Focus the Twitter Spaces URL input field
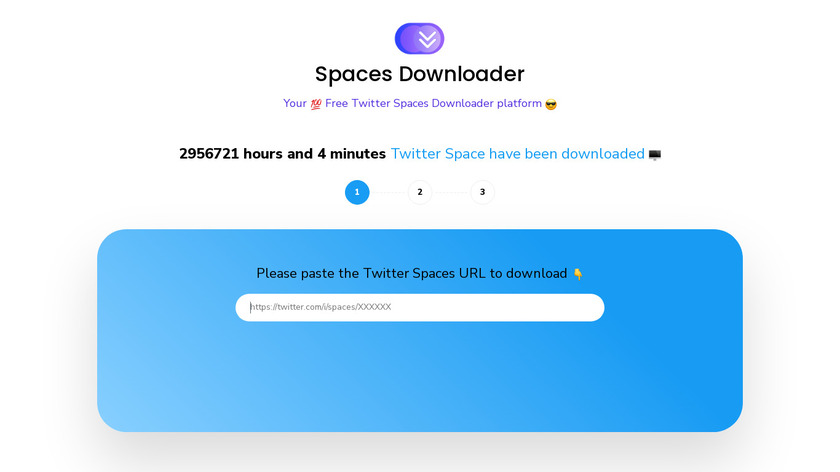The width and height of the screenshot is (840, 472). (x=420, y=308)
